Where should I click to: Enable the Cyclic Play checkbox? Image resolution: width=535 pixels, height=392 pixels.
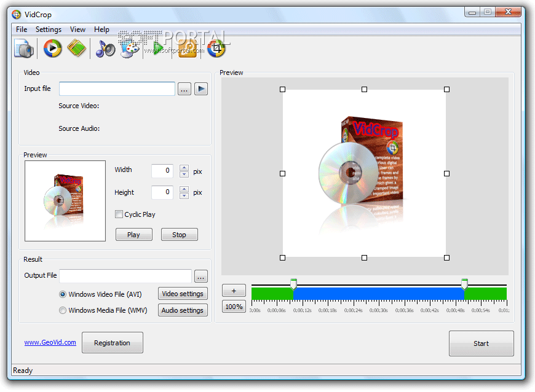[x=119, y=214]
